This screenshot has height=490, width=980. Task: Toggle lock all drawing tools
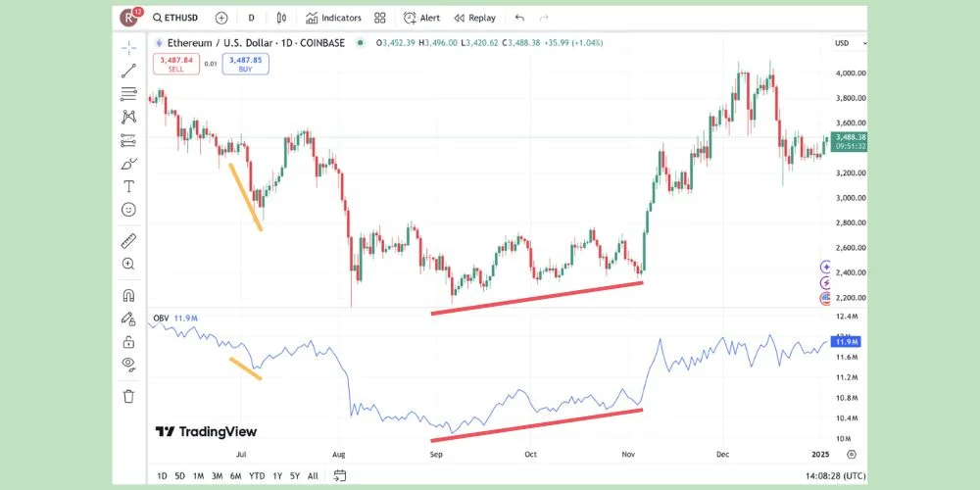(128, 341)
